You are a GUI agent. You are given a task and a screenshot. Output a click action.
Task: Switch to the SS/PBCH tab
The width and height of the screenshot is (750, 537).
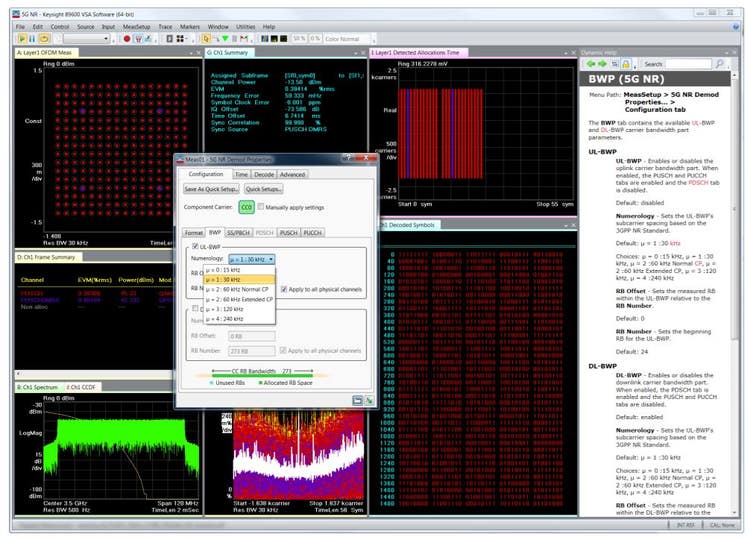[239, 232]
